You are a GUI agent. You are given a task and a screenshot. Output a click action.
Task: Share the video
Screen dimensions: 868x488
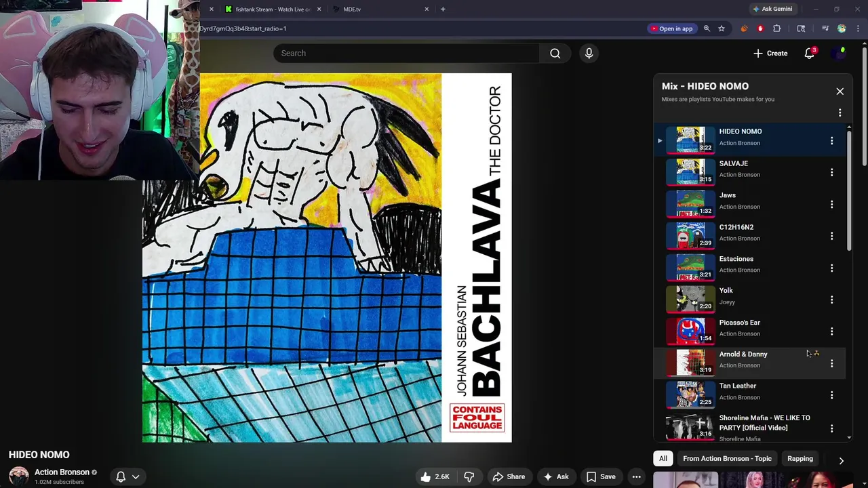[509, 476]
